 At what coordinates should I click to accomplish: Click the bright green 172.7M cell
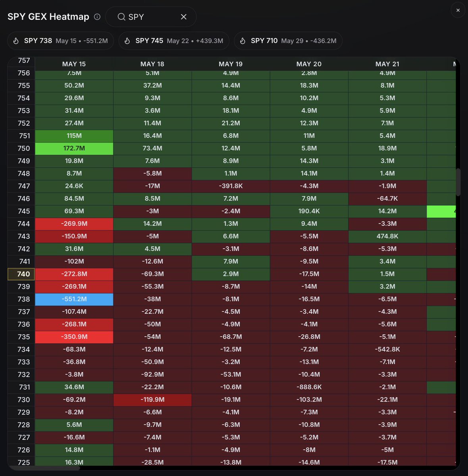pyautogui.click(x=74, y=148)
